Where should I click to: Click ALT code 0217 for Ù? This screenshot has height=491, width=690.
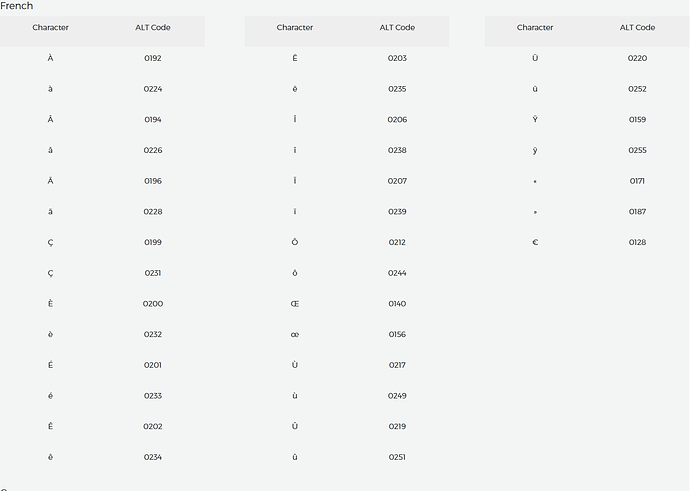(397, 365)
